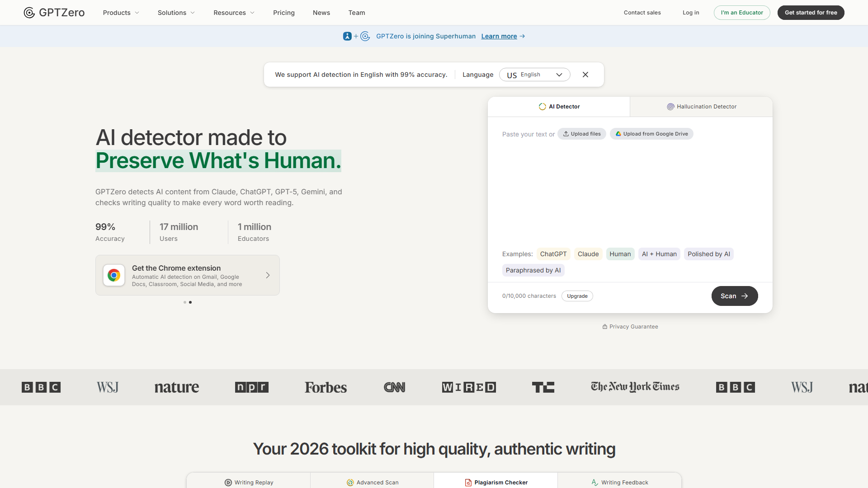Load the ChatGPT example text

(x=553, y=254)
